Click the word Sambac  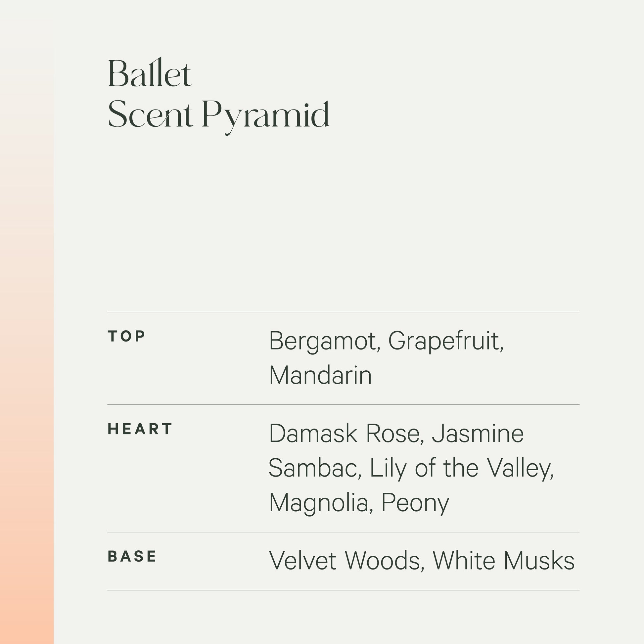(x=314, y=468)
